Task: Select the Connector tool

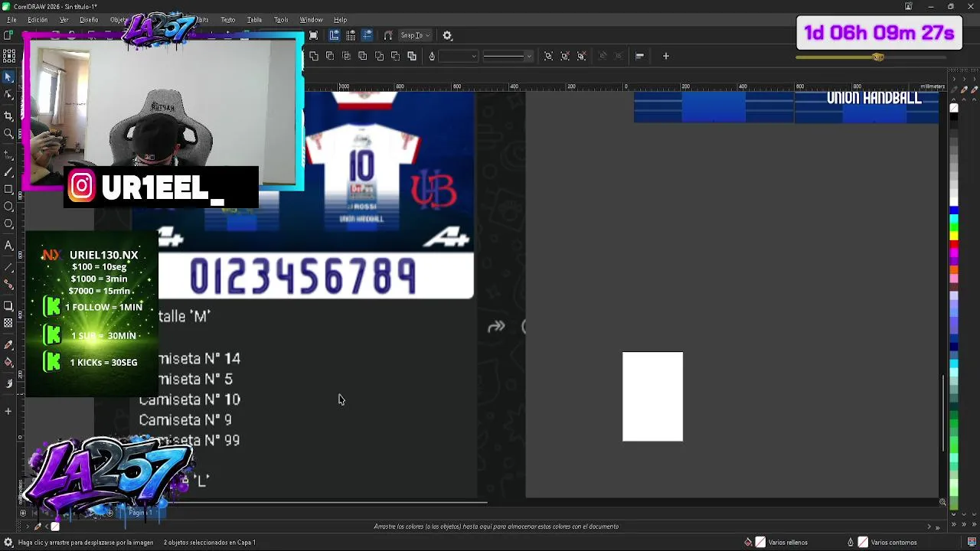Action: click(x=8, y=285)
